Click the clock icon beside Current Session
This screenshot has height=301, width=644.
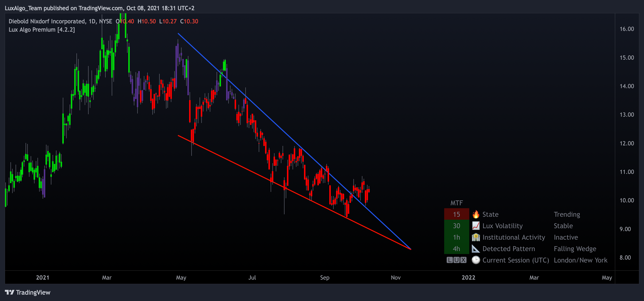pyautogui.click(x=476, y=260)
